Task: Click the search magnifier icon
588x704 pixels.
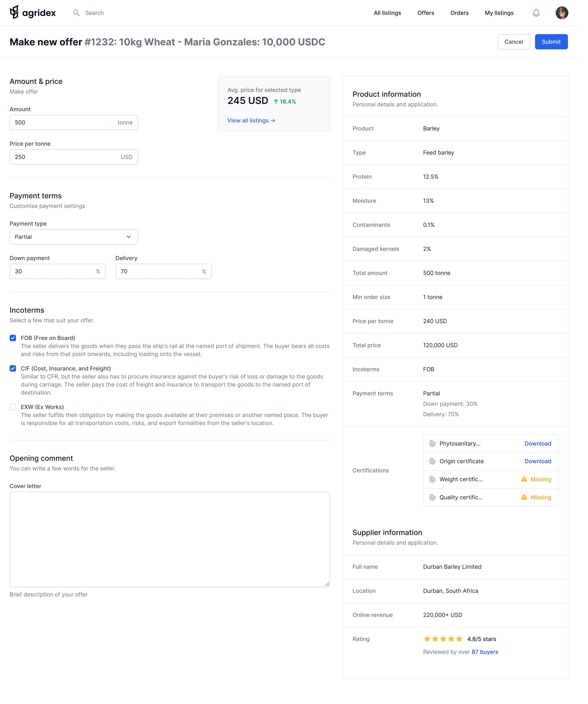Action: click(76, 13)
